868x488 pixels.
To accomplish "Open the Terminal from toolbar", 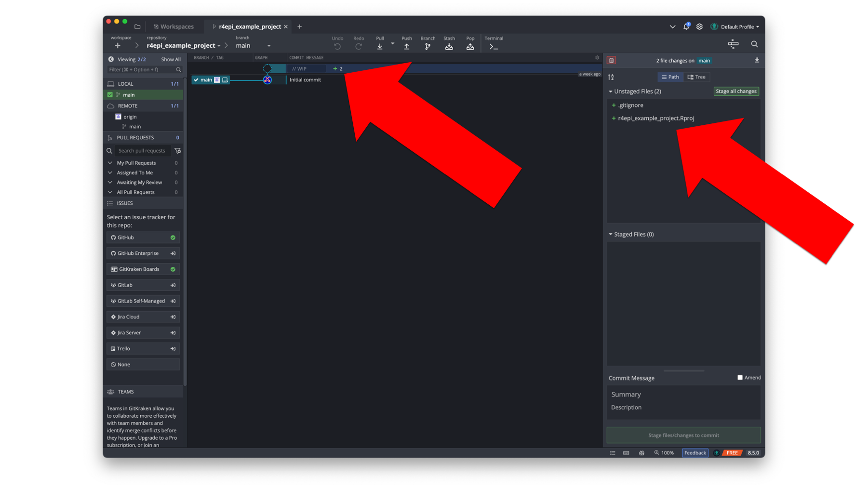I will 494,46.
